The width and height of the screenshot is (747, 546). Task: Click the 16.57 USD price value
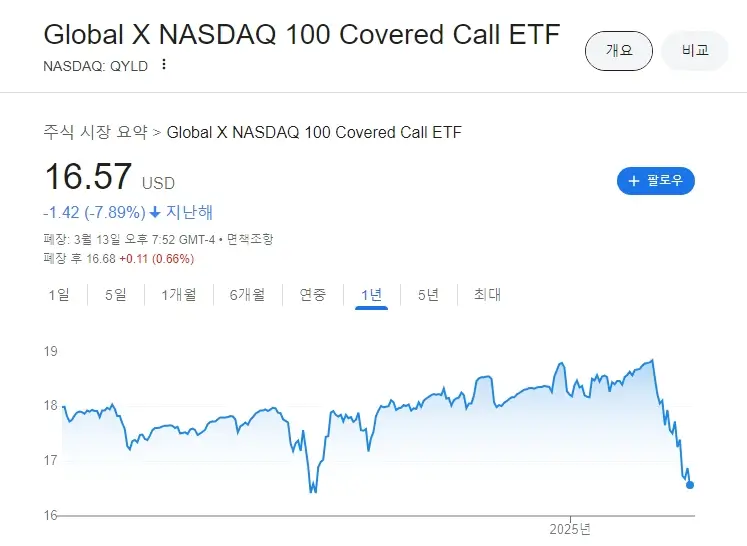click(88, 178)
